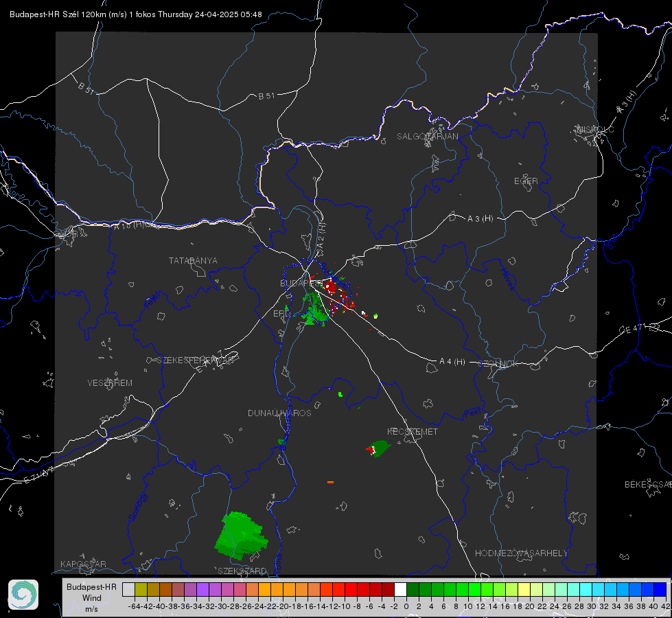Select the A 2 (H) road label
Viewport: 672px width, 618px height.
(321, 236)
